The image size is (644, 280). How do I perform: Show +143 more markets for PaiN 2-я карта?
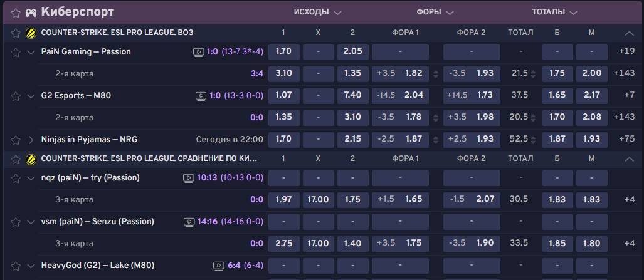[x=625, y=73]
